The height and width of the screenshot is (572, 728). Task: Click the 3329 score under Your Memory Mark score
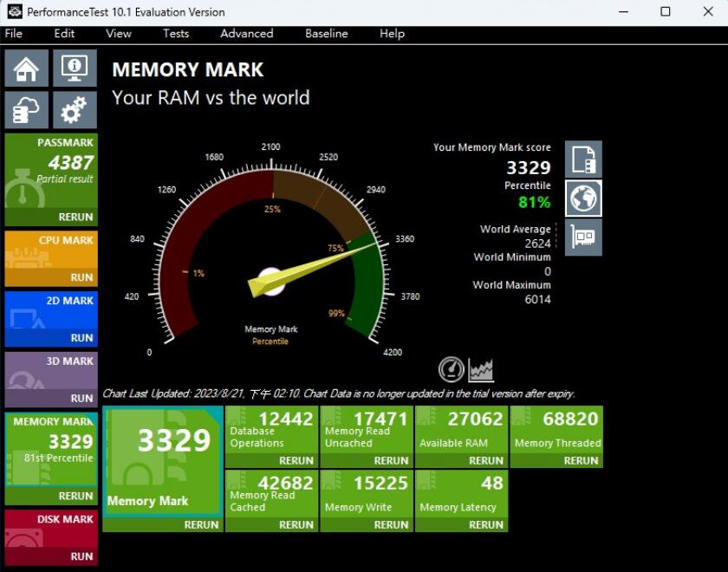click(x=529, y=167)
